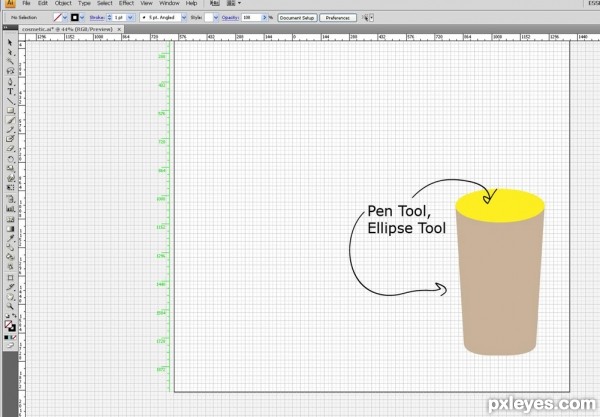The height and width of the screenshot is (417, 600).
Task: Select the Blend tool
Action: pyautogui.click(x=10, y=248)
